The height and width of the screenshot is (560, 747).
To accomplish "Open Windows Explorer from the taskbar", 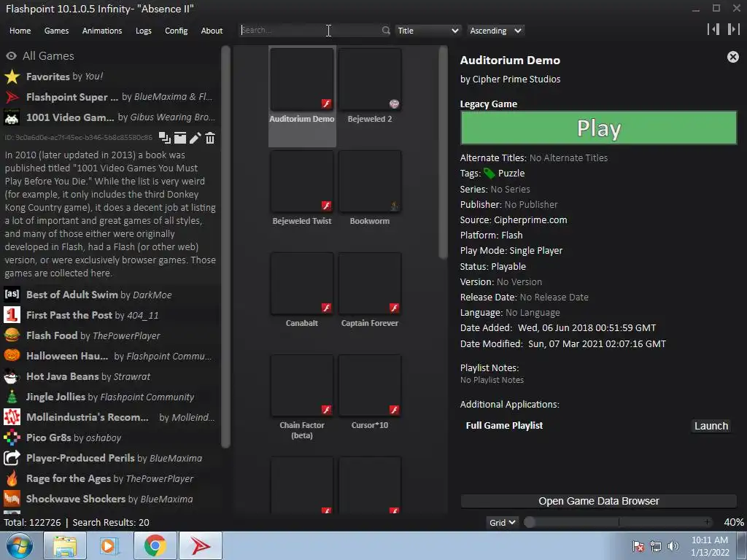I will [65, 545].
